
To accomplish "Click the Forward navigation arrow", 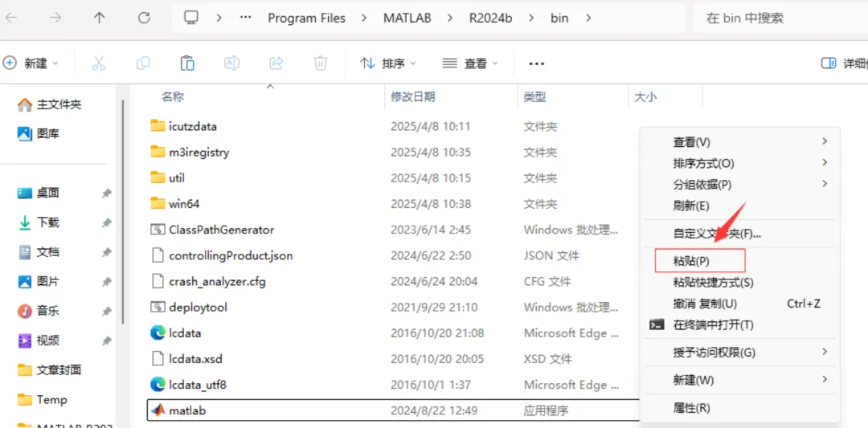I will pyautogui.click(x=55, y=18).
